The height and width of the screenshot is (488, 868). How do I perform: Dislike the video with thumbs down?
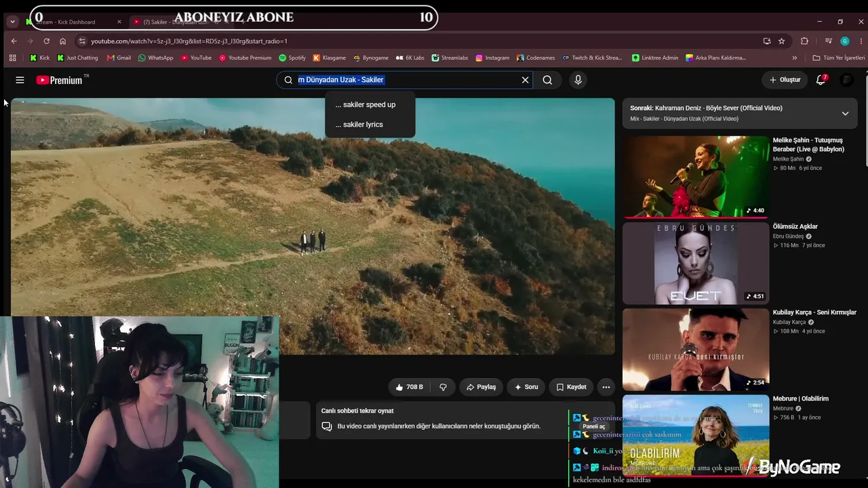[443, 387]
